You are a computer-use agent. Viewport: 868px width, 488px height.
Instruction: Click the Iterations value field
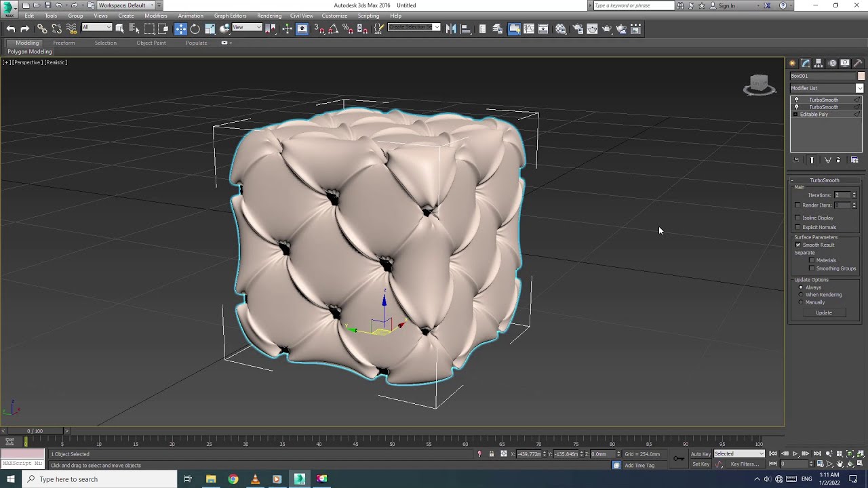click(842, 195)
